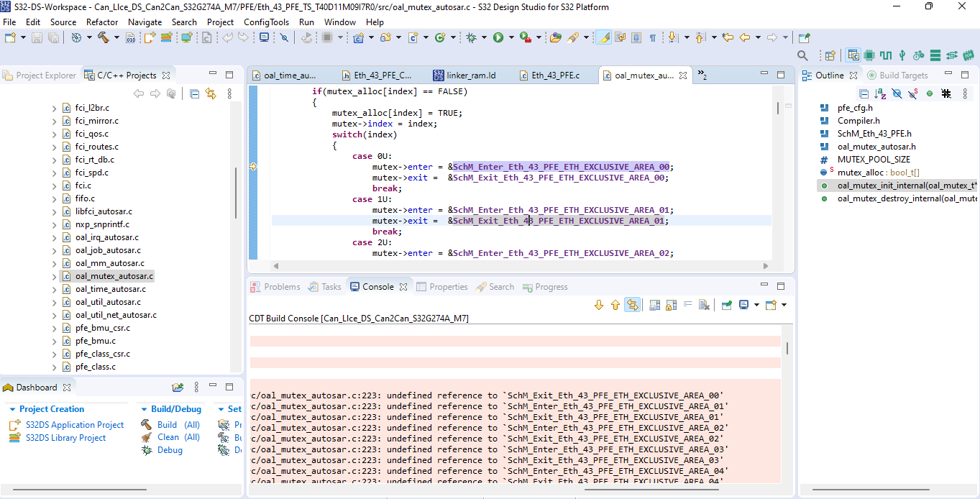Select oal_irq_autosar.c in project tree
980x499 pixels.
point(106,237)
